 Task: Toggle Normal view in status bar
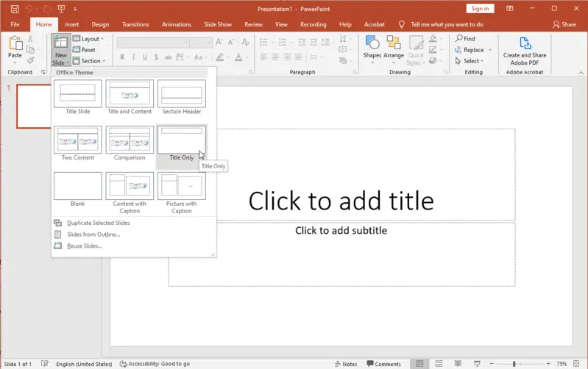click(419, 363)
